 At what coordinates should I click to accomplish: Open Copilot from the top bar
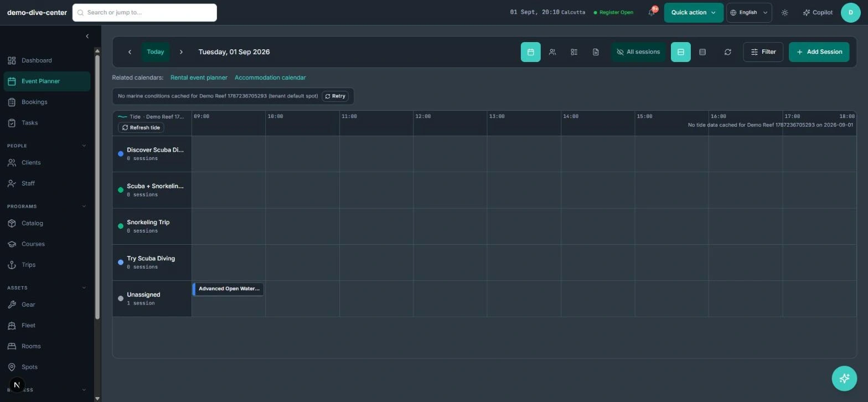coord(818,13)
